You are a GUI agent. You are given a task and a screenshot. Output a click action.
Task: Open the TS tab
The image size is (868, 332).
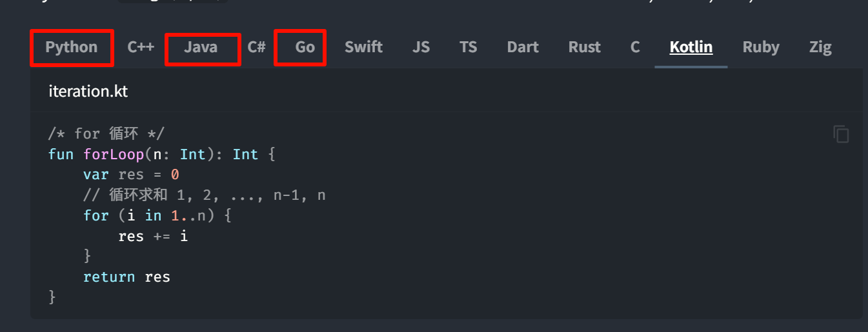point(469,47)
